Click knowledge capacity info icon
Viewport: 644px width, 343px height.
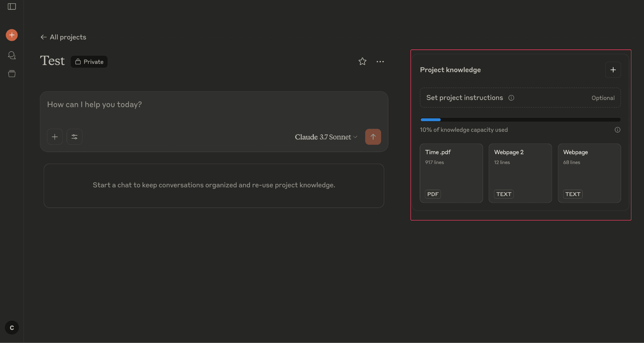tap(617, 130)
